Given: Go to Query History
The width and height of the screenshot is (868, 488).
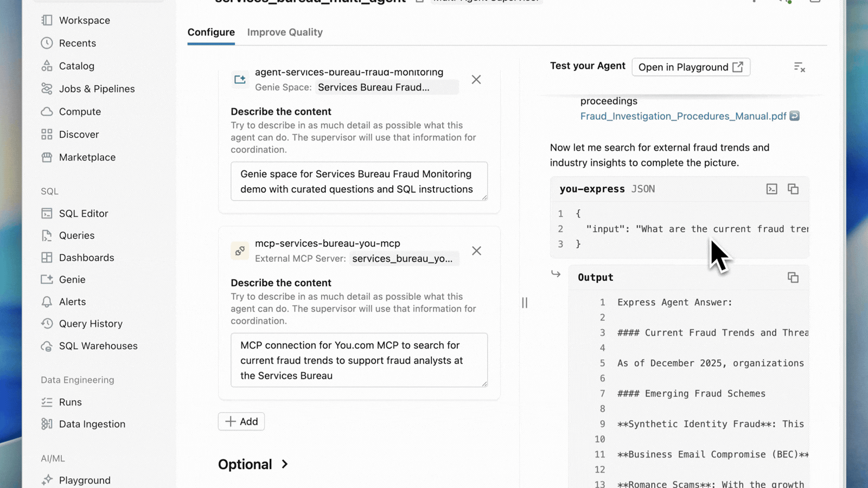Looking at the screenshot, I should tap(91, 324).
